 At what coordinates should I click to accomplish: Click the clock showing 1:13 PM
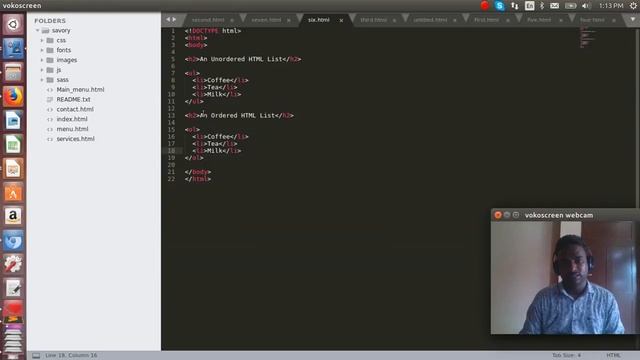tap(611, 6)
